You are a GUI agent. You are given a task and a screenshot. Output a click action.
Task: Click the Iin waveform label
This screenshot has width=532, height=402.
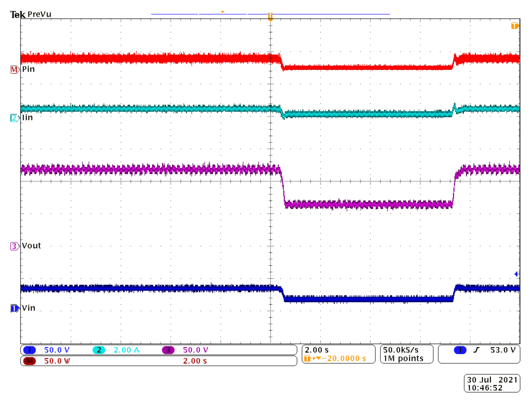click(27, 118)
